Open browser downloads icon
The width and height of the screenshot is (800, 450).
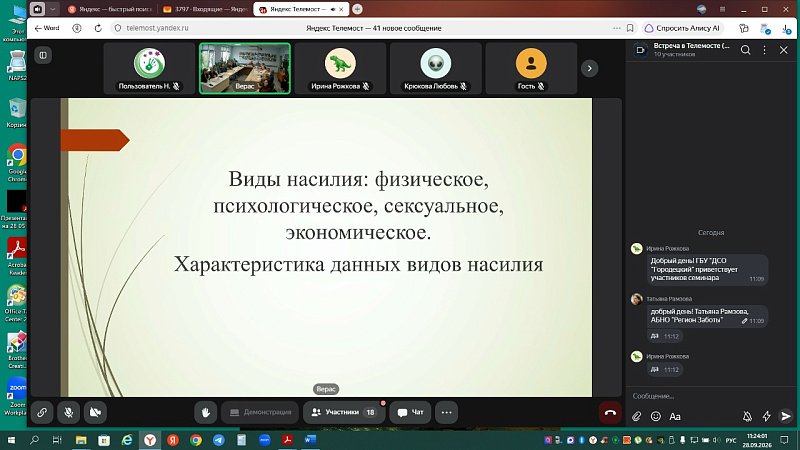[786, 29]
